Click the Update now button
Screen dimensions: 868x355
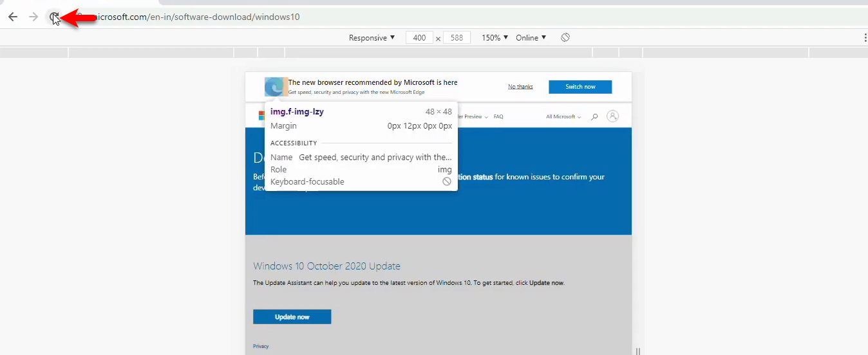coord(292,317)
